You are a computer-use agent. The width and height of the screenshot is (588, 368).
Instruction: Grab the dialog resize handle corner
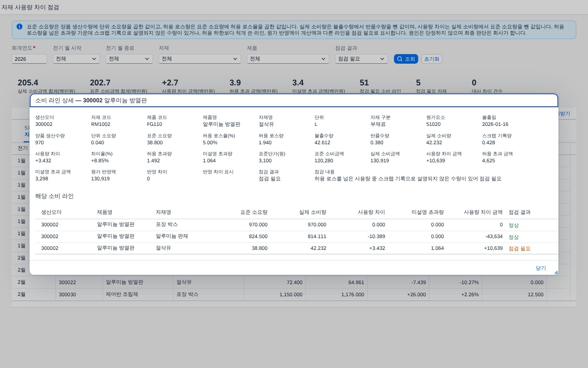tap(556, 272)
